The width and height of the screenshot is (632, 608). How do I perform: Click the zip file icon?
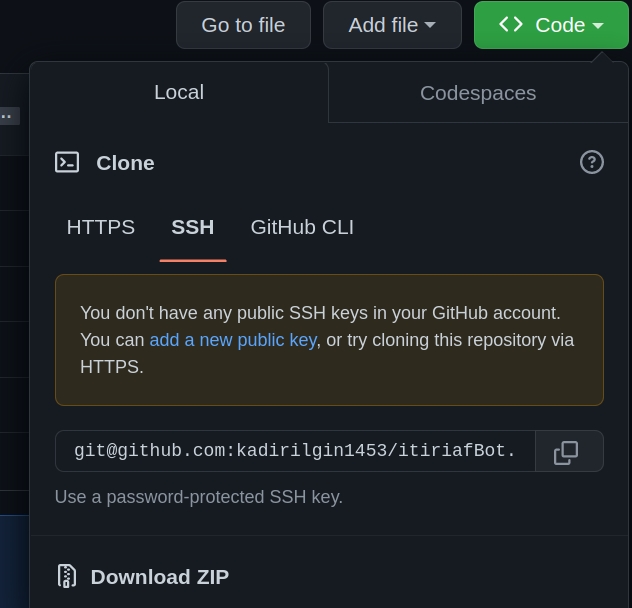(x=67, y=576)
